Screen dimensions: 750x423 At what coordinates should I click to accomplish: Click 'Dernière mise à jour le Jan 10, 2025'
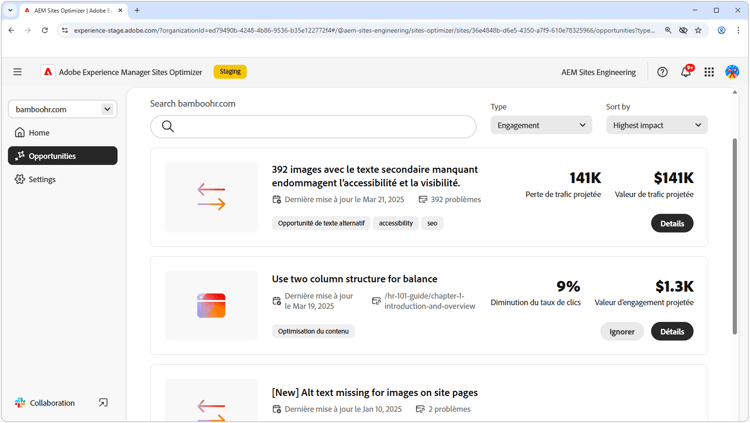coord(343,409)
